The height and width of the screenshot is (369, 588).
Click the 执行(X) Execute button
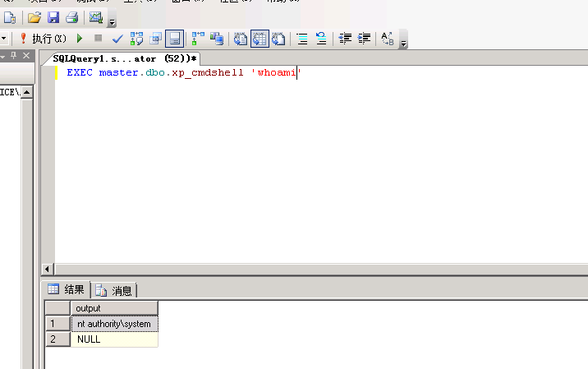click(44, 39)
